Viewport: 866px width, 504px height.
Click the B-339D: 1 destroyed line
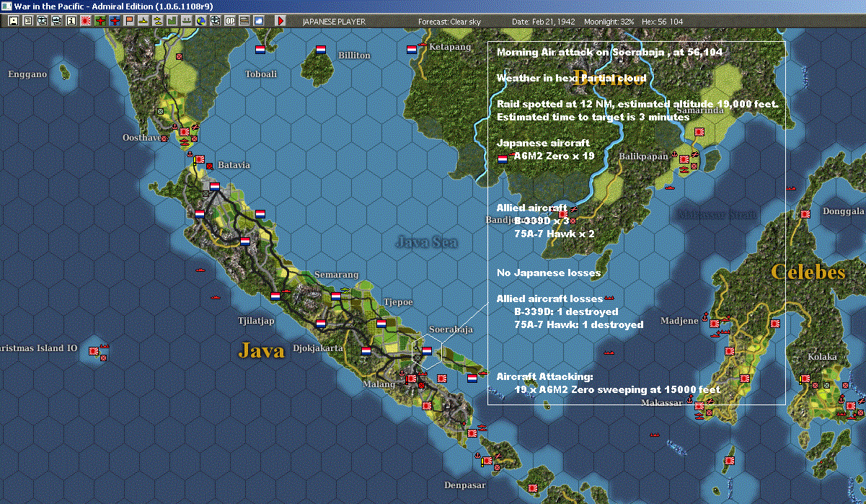click(566, 311)
